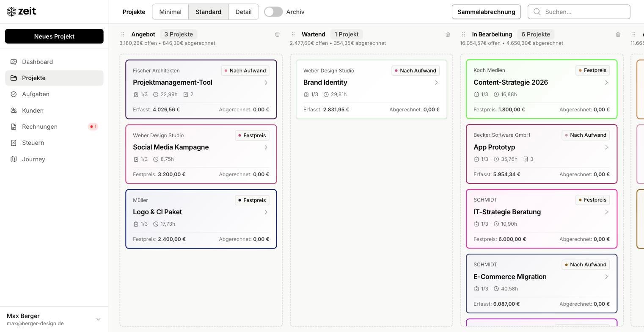
Task: Click the drag handle of Wartend column
Action: click(x=293, y=34)
